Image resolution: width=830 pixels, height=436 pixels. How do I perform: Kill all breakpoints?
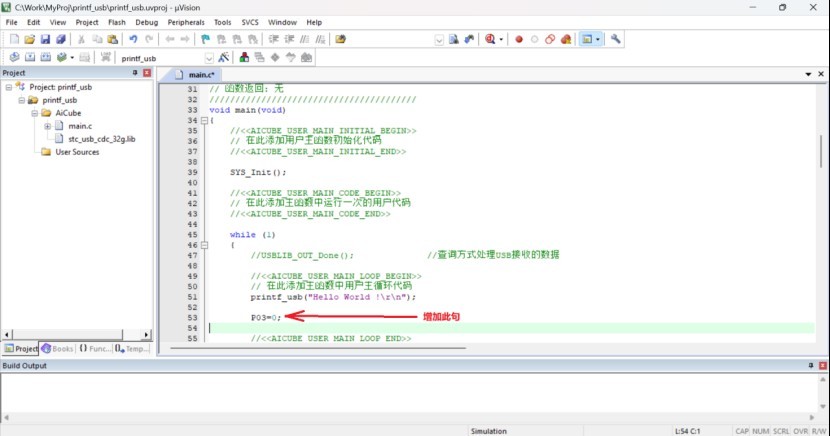[566, 39]
